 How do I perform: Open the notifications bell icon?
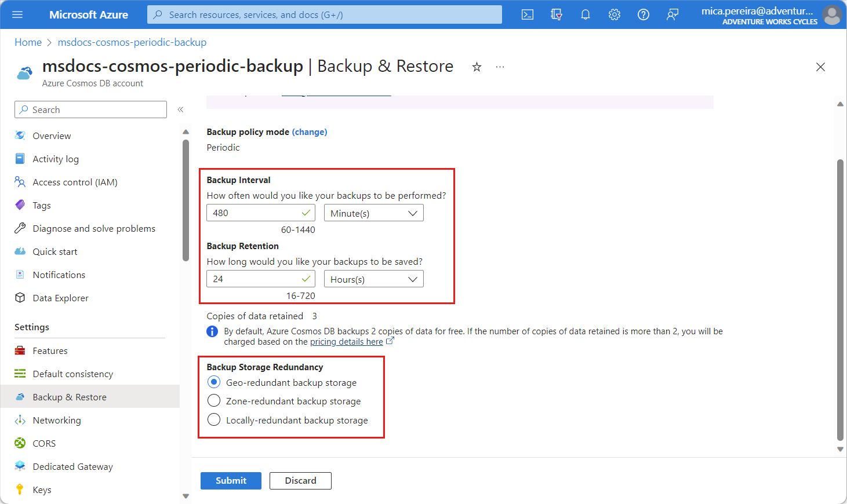(586, 14)
